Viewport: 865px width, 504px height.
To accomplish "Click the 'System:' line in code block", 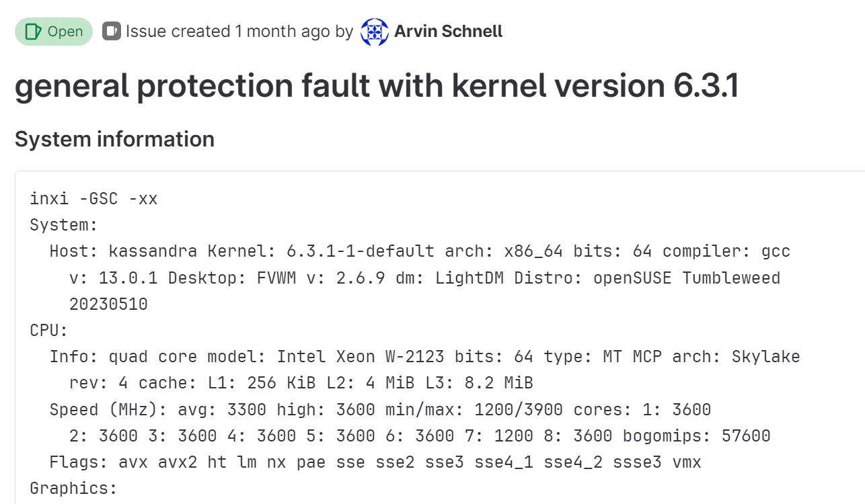I will pos(65,225).
